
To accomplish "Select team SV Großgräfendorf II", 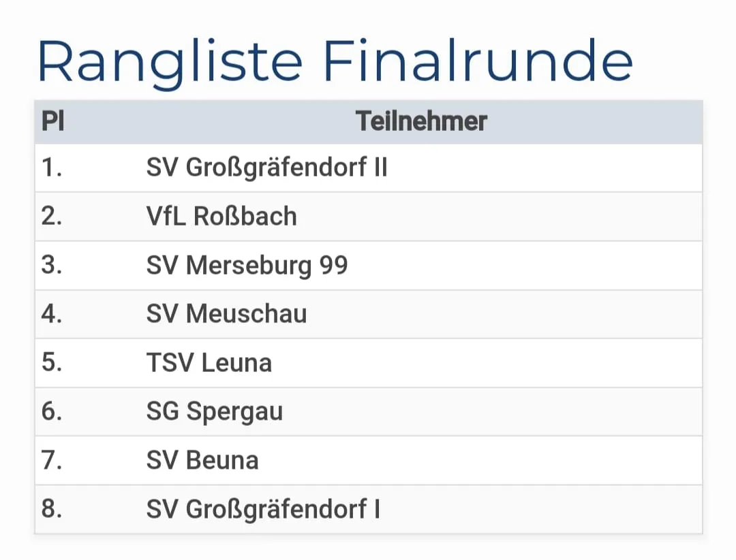I will (266, 168).
